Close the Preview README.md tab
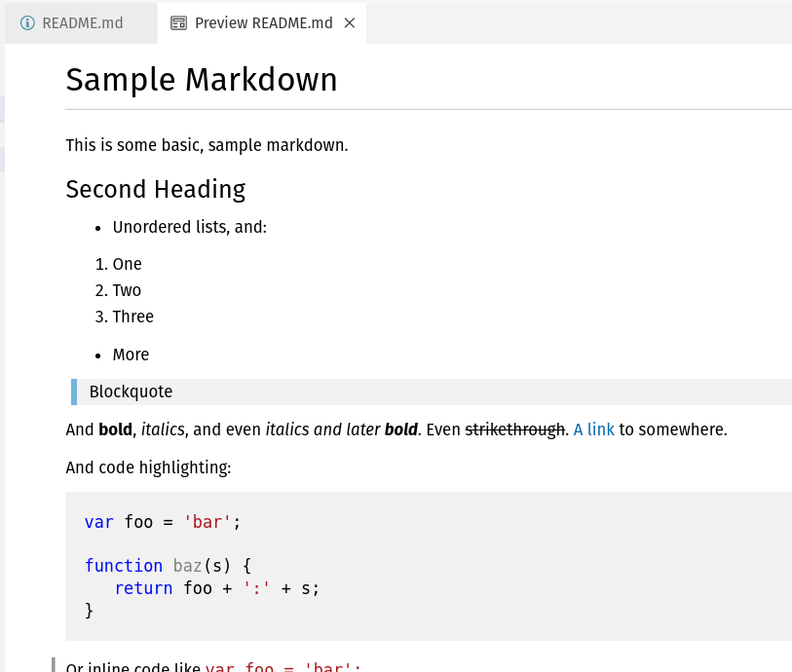Image resolution: width=792 pixels, height=672 pixels. point(350,22)
